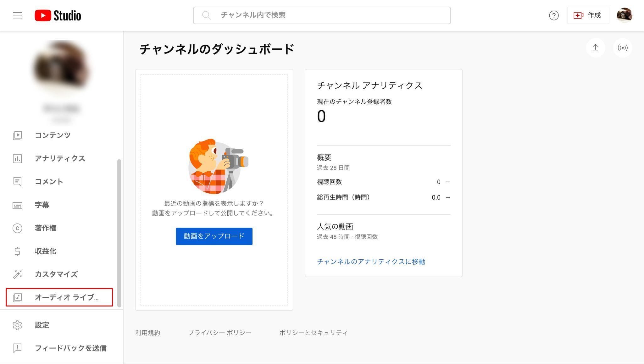Click the YouTube Studio logo
The height and width of the screenshot is (364, 644).
(58, 15)
